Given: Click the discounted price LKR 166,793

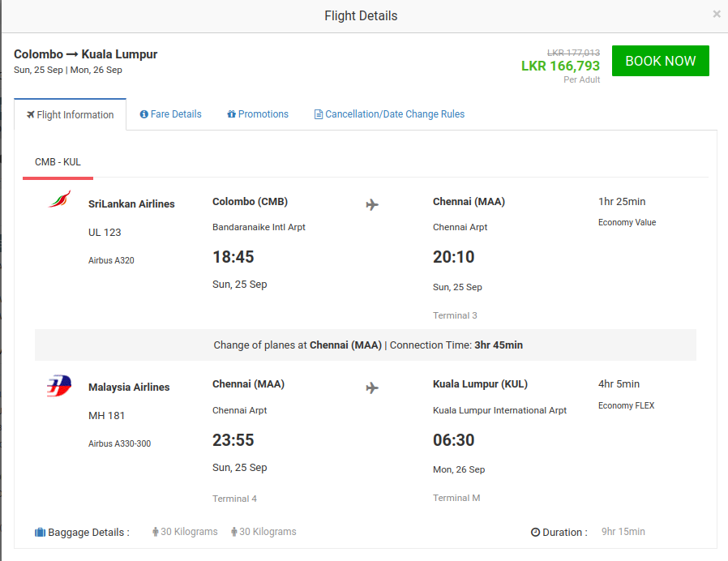Looking at the screenshot, I should tap(560, 66).
